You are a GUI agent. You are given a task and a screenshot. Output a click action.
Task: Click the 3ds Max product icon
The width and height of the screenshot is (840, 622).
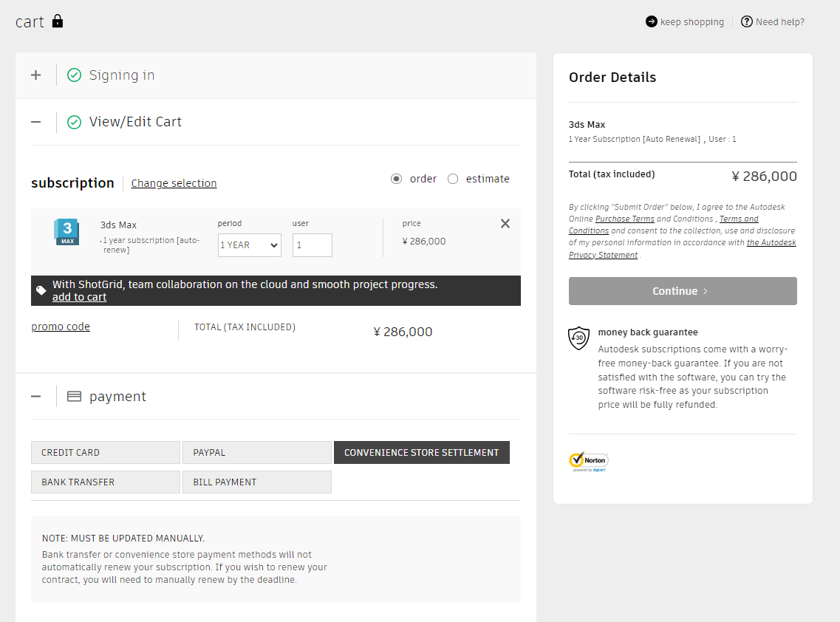click(66, 232)
